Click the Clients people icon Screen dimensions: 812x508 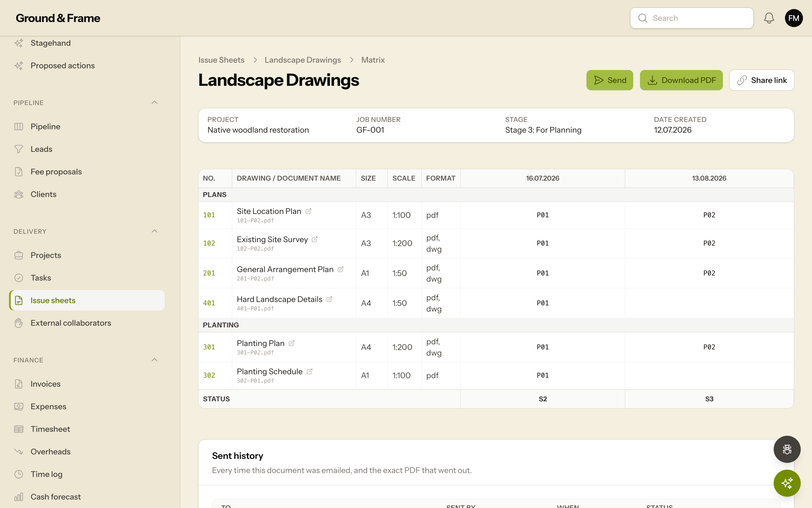19,194
